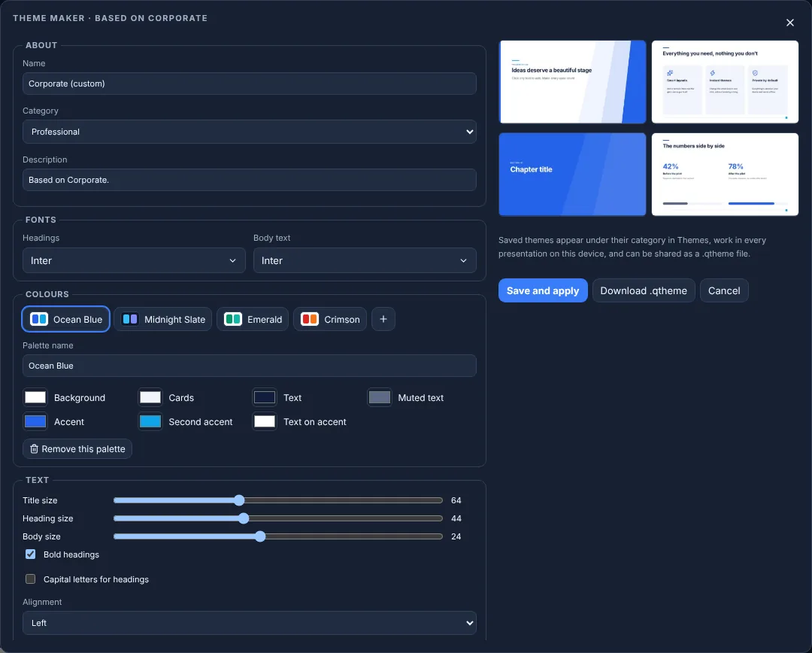Open the Muted text colour swatch
Screen dimensions: 812x653
tap(380, 397)
